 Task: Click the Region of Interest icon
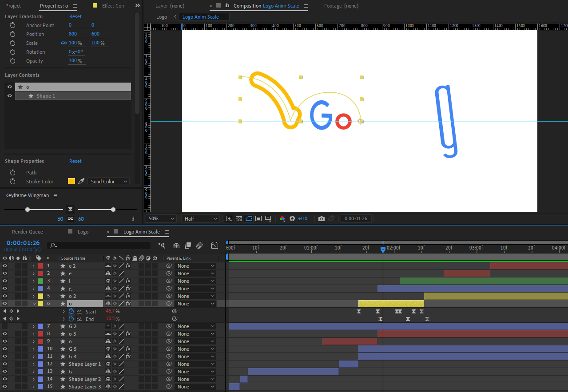(x=258, y=218)
